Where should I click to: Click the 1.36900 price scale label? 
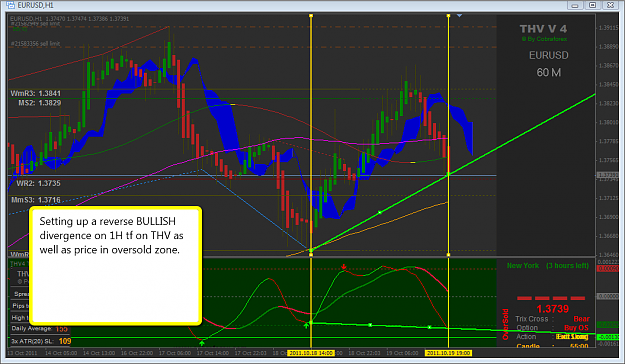pos(608,217)
